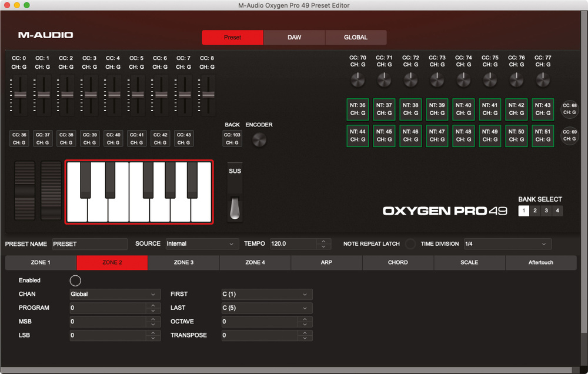Screen dimensions: 588x374
Task: Select round button CC: 68
Action: click(569, 109)
